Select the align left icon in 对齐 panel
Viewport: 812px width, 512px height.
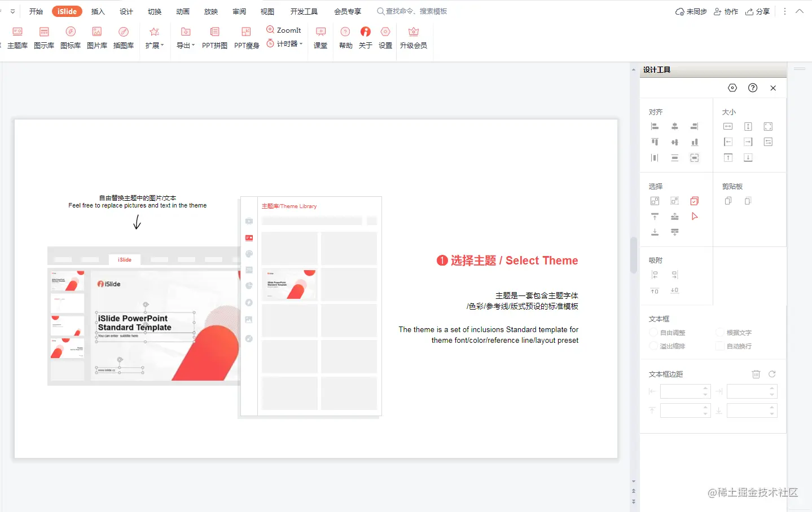[x=655, y=126]
